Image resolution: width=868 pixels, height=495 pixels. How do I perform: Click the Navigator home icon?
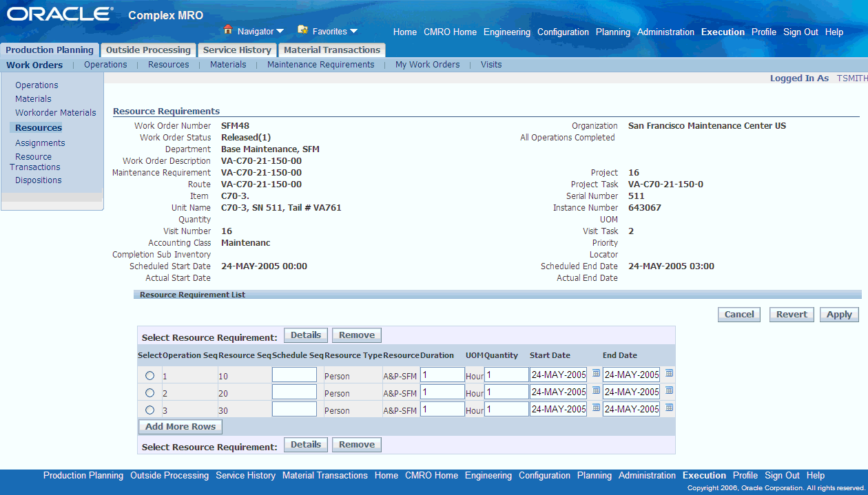tap(229, 30)
